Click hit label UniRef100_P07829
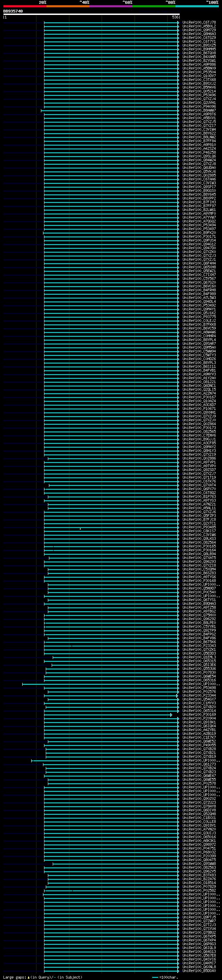 point(199,886)
